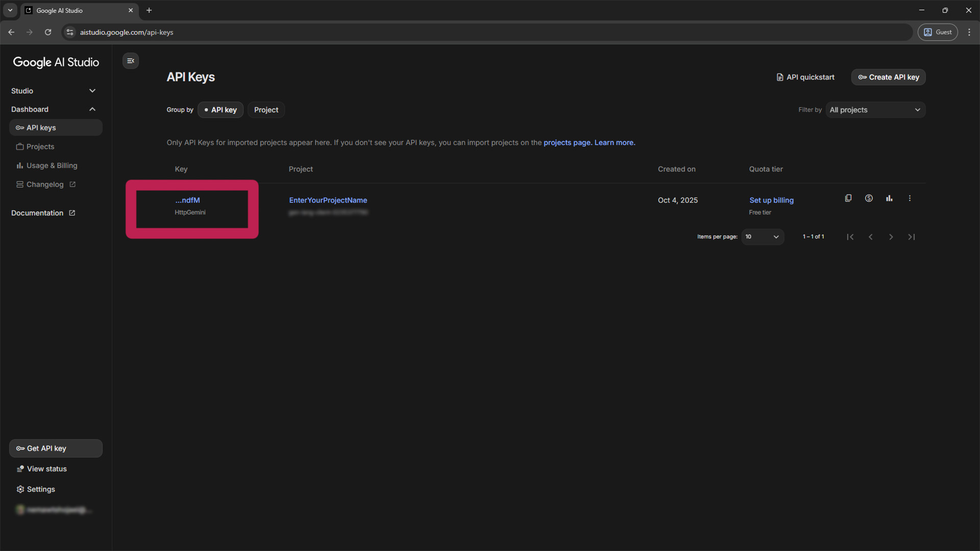Click the browser back arrow
980x551 pixels.
tap(11, 32)
